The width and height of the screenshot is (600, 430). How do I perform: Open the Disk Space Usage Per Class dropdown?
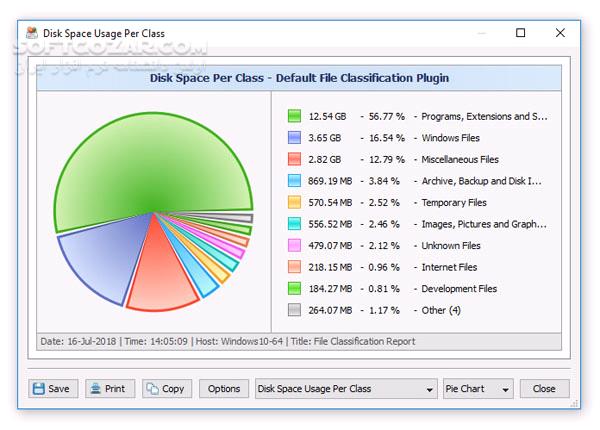click(x=346, y=389)
